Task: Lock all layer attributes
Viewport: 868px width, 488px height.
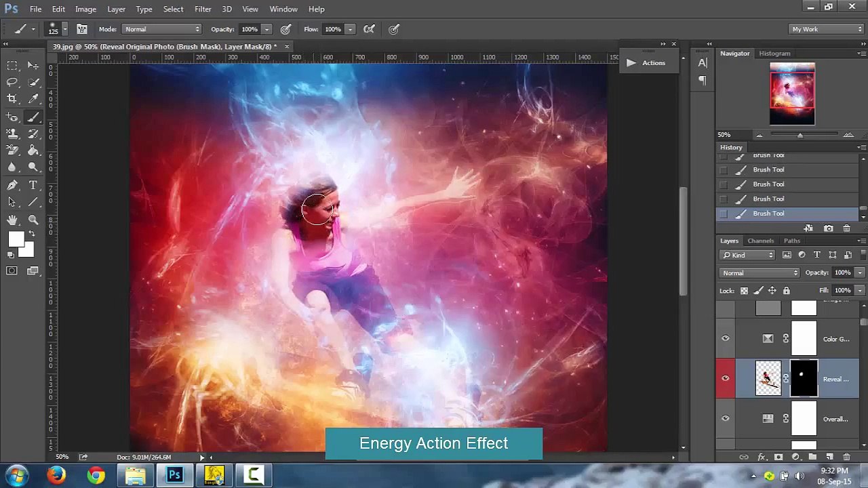Action: coord(787,291)
